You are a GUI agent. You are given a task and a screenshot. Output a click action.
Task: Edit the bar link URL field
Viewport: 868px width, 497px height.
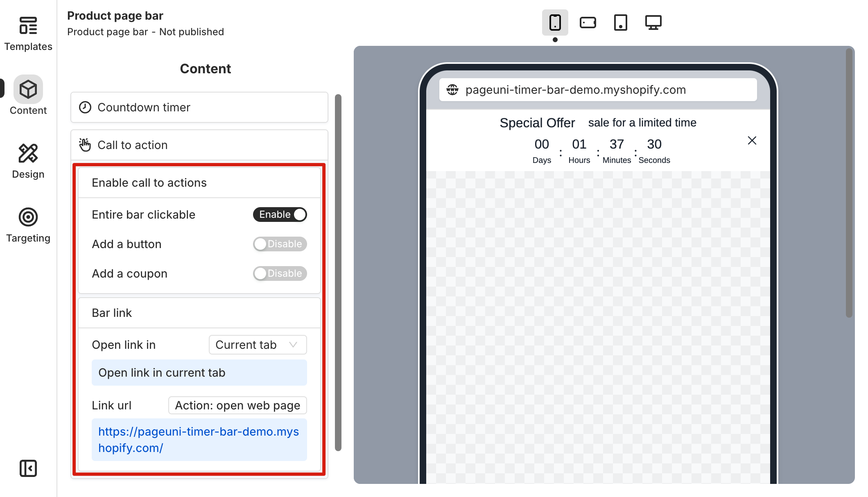click(x=199, y=440)
